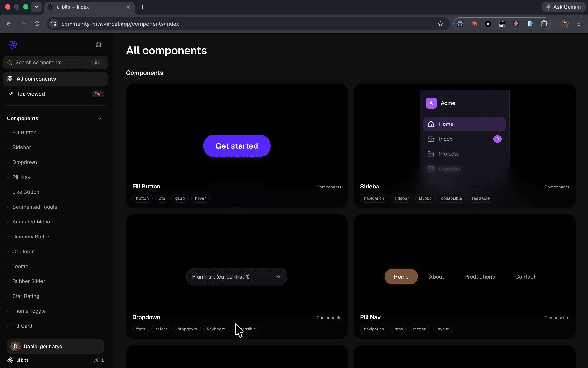Click the search magnifier icon

(10, 63)
